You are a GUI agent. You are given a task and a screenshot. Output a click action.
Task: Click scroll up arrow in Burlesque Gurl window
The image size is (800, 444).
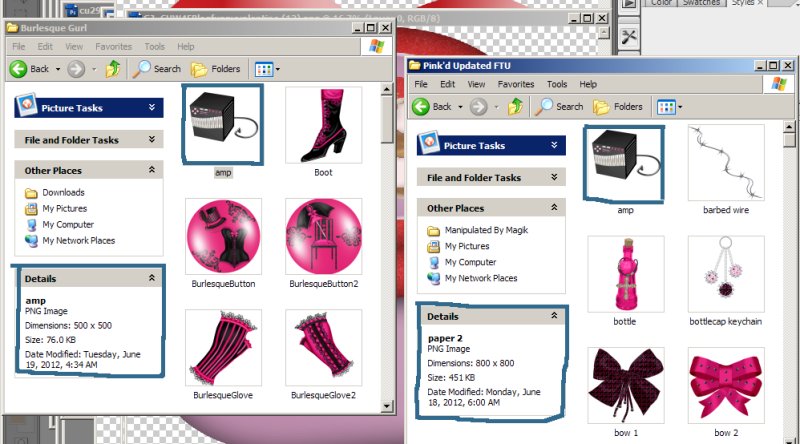point(387,90)
